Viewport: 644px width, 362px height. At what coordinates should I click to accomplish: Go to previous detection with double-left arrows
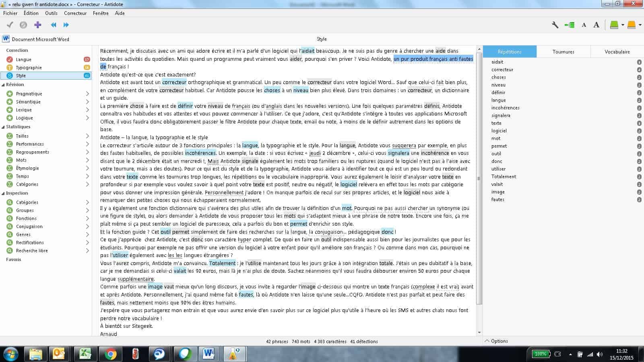(x=54, y=25)
